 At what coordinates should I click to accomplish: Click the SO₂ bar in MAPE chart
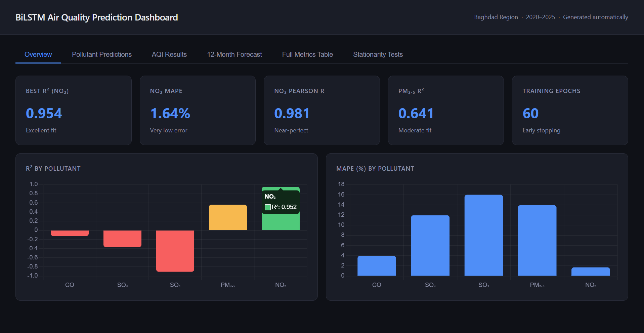tap(430, 246)
